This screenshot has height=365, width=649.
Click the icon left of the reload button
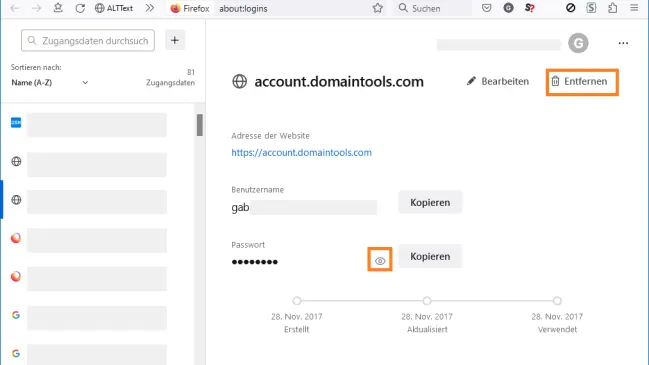(x=58, y=8)
